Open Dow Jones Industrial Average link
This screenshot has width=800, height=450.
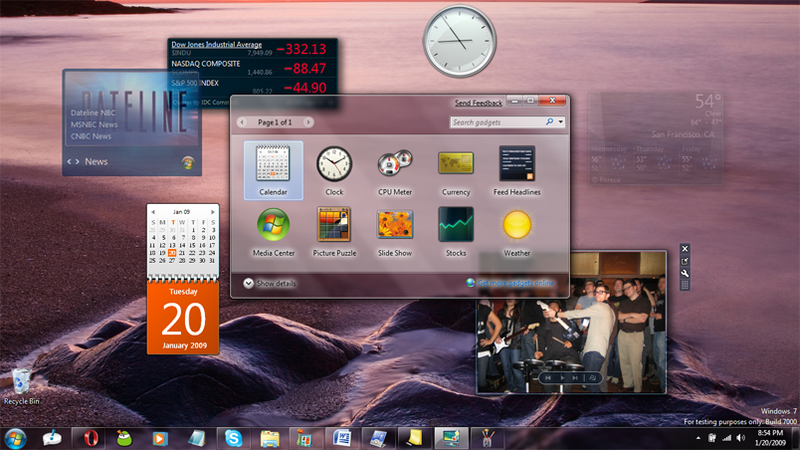216,44
